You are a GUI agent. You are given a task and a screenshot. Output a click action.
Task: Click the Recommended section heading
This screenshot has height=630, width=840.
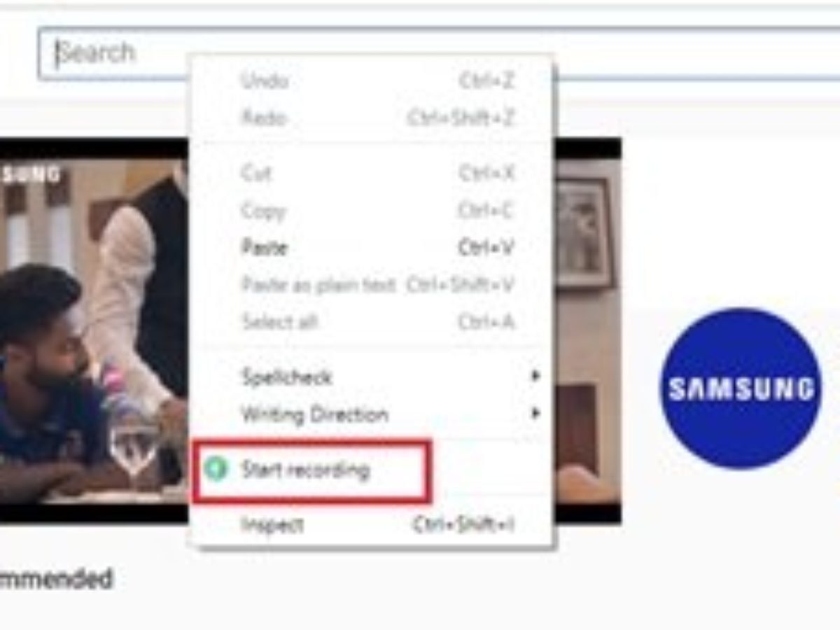[x=56, y=580]
